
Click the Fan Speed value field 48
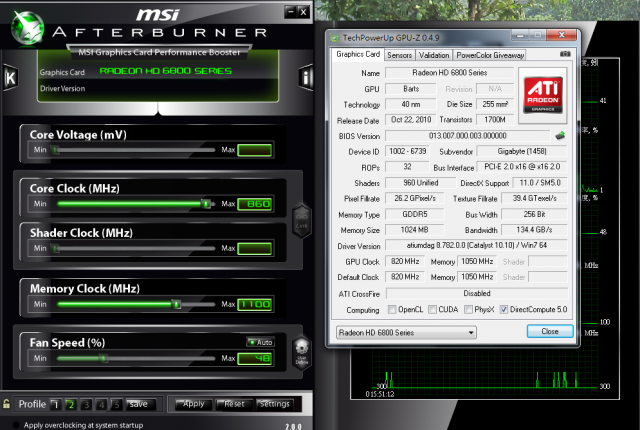pyautogui.click(x=255, y=358)
